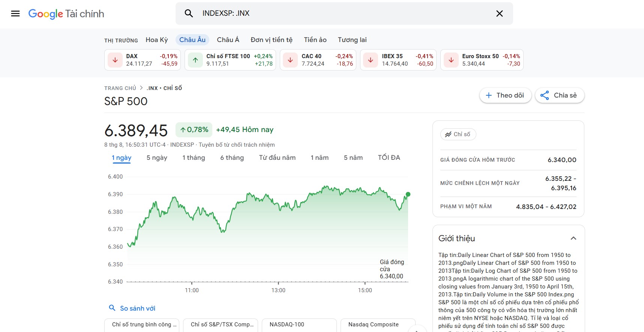Click the Theo dõi follow button
This screenshot has height=332, width=644.
pos(505,95)
